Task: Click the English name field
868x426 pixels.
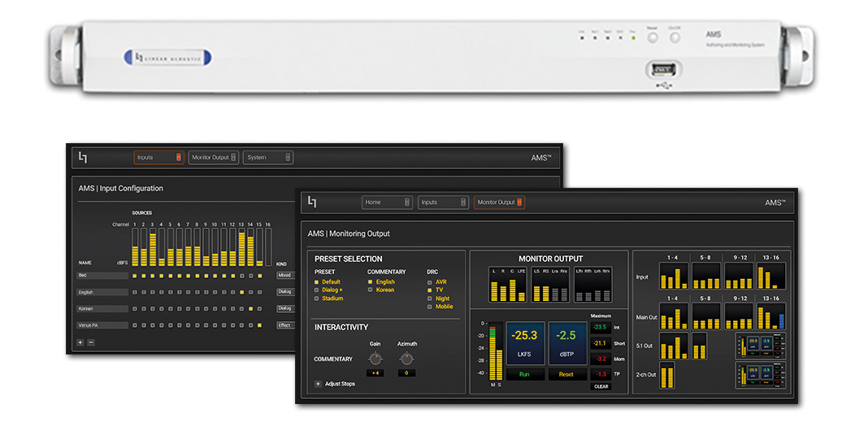Action: (102, 292)
